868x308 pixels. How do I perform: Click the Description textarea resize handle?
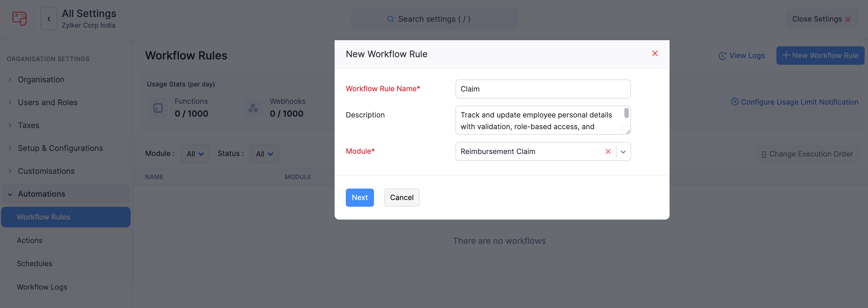tap(627, 131)
